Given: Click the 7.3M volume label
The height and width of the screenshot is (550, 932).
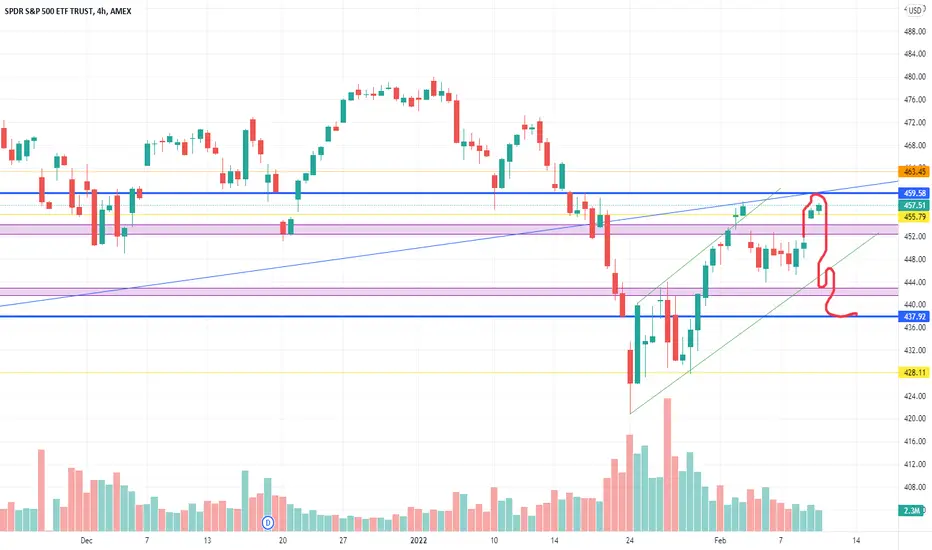Looking at the screenshot, I should click(911, 511).
